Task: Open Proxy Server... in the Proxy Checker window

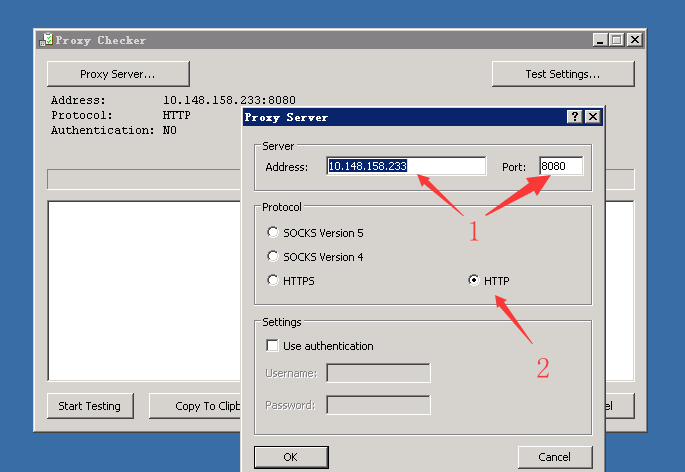Action: click(118, 74)
